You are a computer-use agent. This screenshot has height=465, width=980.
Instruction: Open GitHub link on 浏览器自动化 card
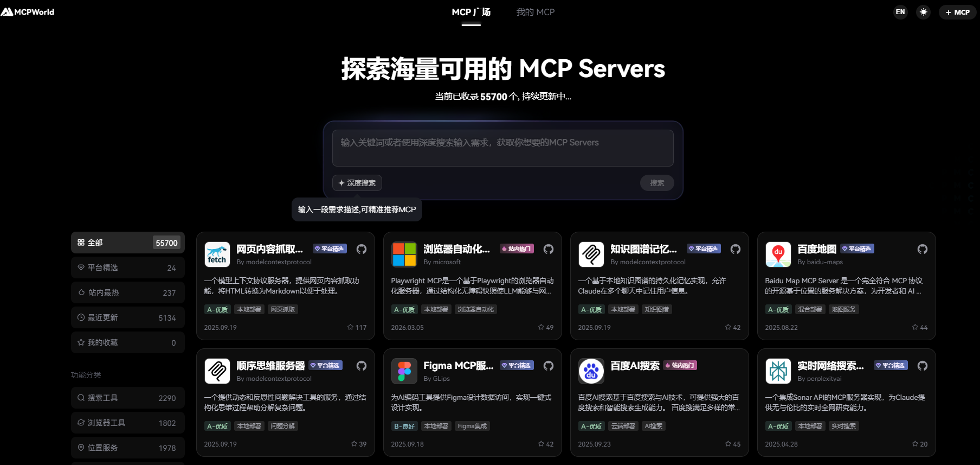pos(549,249)
